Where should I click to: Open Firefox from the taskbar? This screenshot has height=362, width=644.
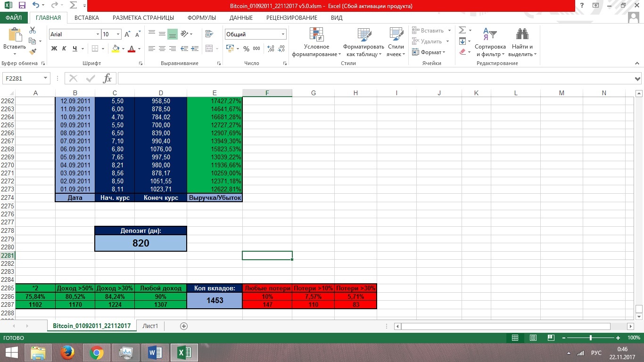[67, 352]
